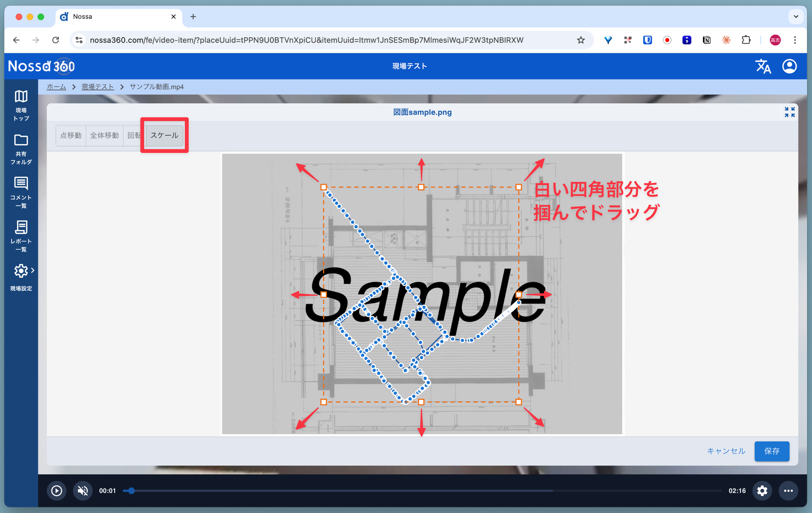This screenshot has width=812, height=513.
Task: Select the 点移動 mode tab
Action: coord(71,135)
